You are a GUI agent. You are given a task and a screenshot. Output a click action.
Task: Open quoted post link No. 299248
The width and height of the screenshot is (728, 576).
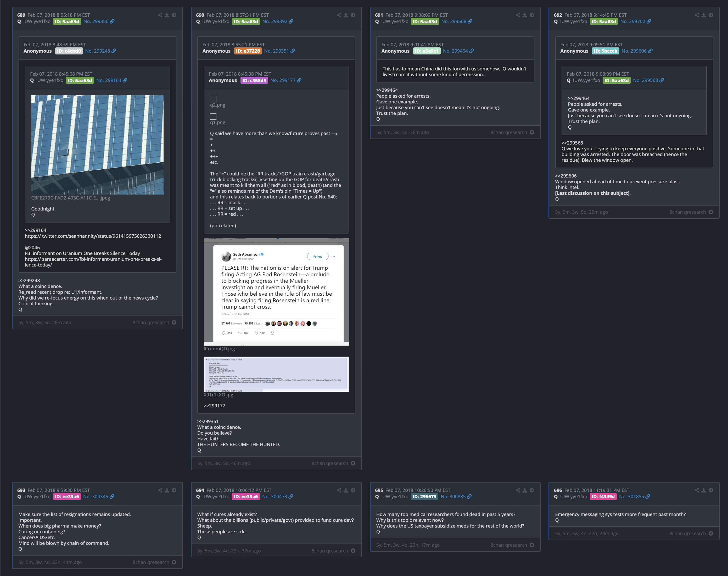click(x=98, y=51)
